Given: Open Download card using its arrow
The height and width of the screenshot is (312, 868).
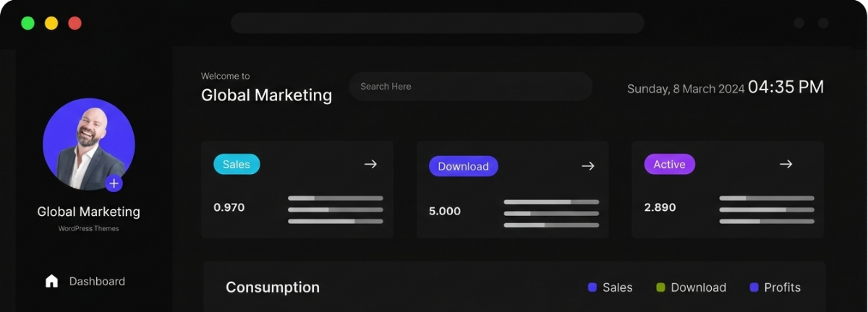Looking at the screenshot, I should [588, 166].
